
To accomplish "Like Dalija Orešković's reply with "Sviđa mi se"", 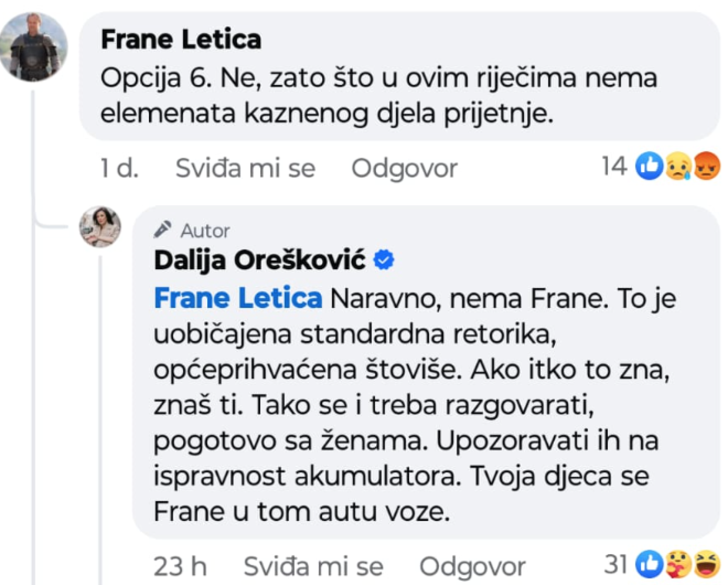I will pos(313,567).
